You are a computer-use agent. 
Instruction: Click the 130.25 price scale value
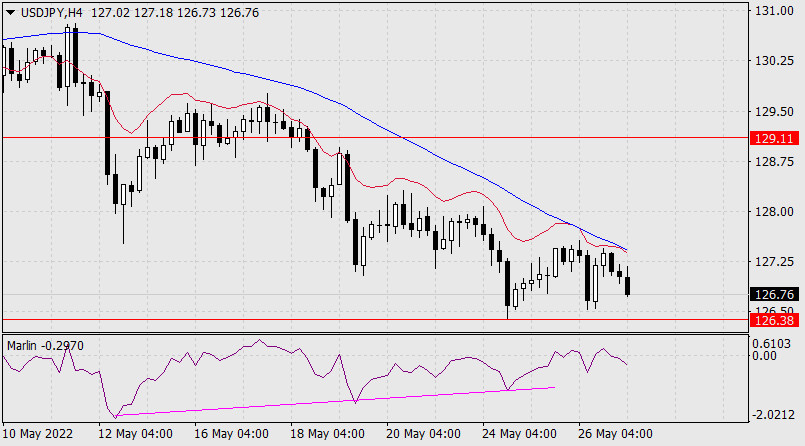(774, 61)
